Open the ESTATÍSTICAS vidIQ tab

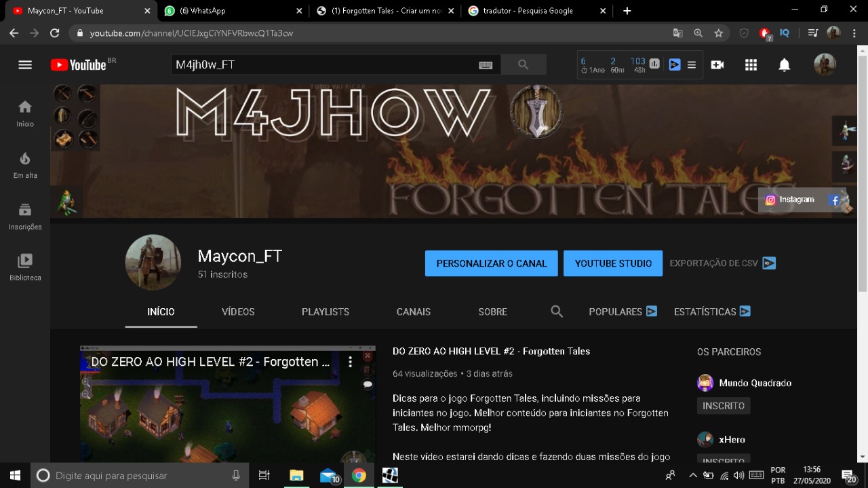pos(712,312)
